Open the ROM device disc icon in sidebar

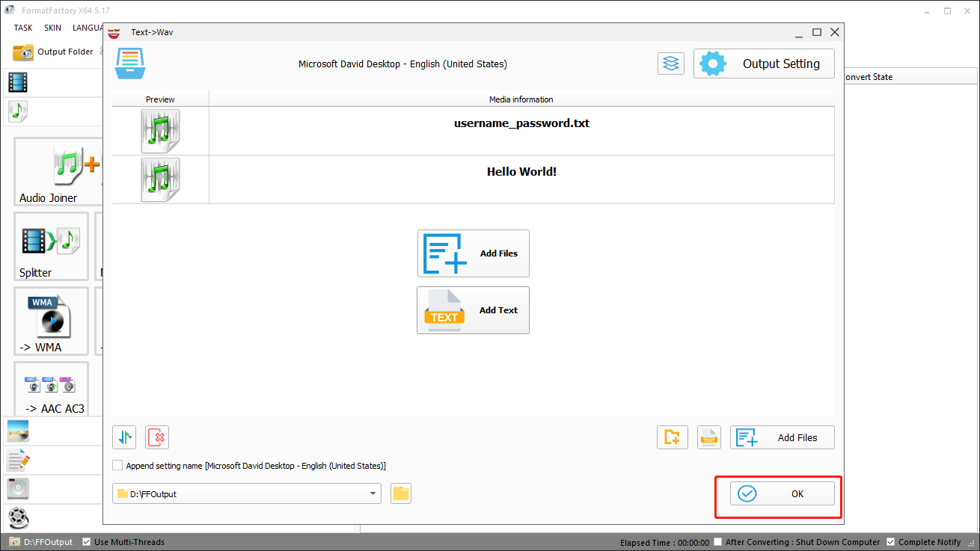tap(18, 488)
